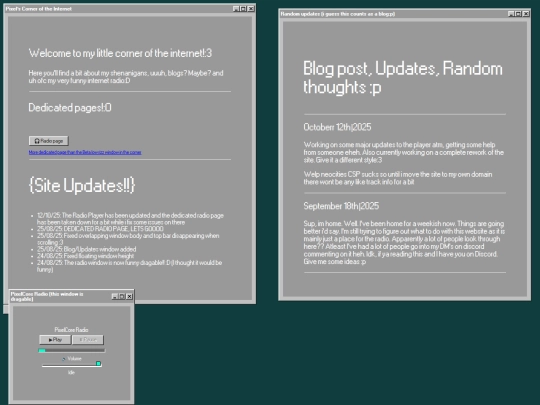Close the Pixel's Corner of the Internet window

251,9
